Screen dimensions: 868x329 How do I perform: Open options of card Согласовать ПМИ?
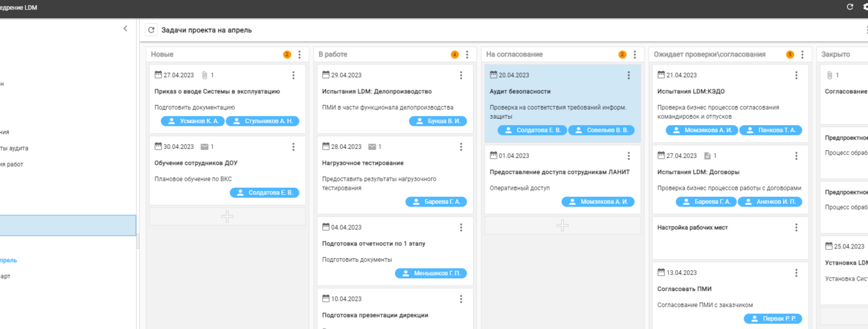pos(796,273)
